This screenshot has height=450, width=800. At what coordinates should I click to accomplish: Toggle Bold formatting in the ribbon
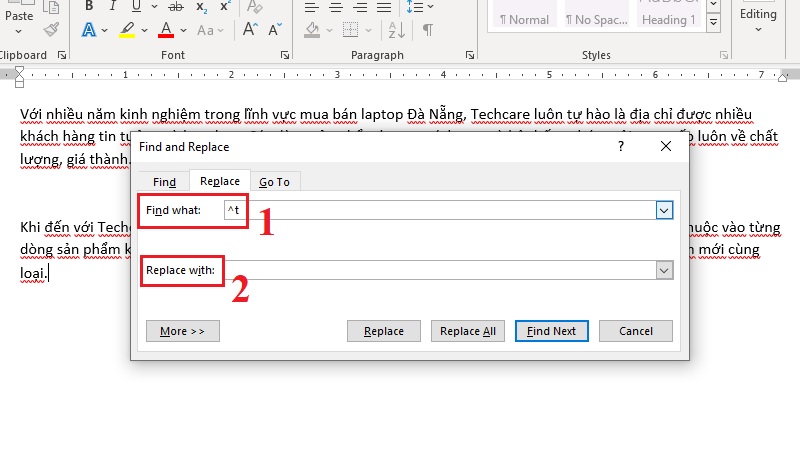coord(89,6)
